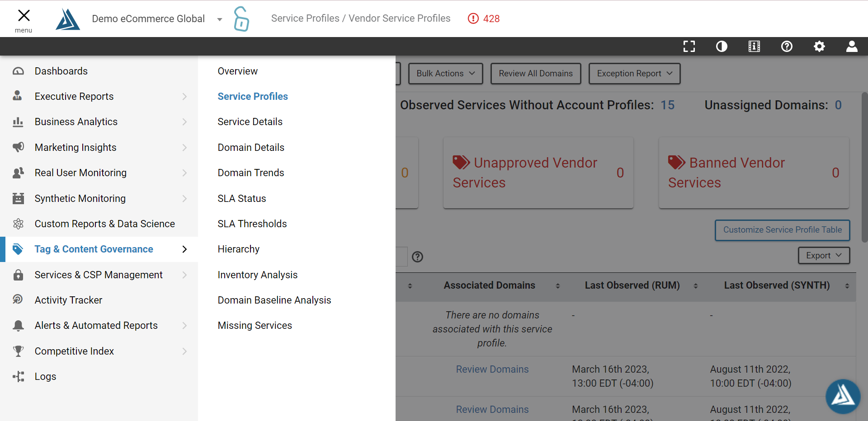
Task: Open Missing Services submenu item
Action: 255,325
